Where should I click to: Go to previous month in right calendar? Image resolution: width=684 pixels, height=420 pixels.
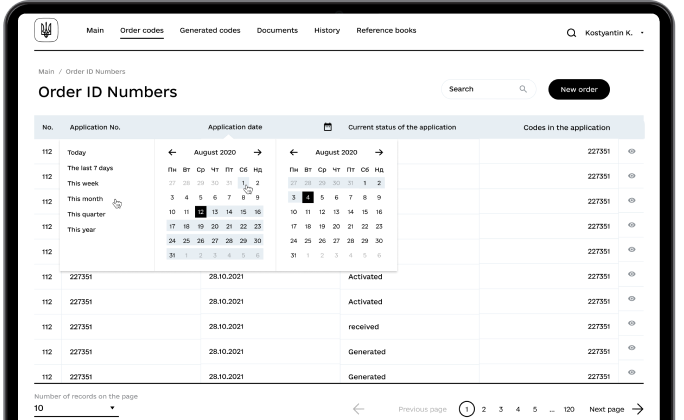[x=294, y=152]
